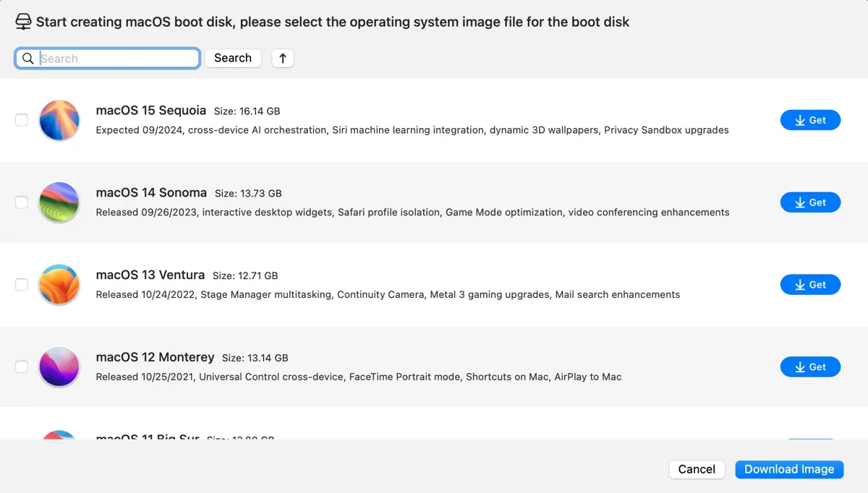
Task: Check the checkbox next to macOS 14 Sonoma
Action: tap(22, 202)
